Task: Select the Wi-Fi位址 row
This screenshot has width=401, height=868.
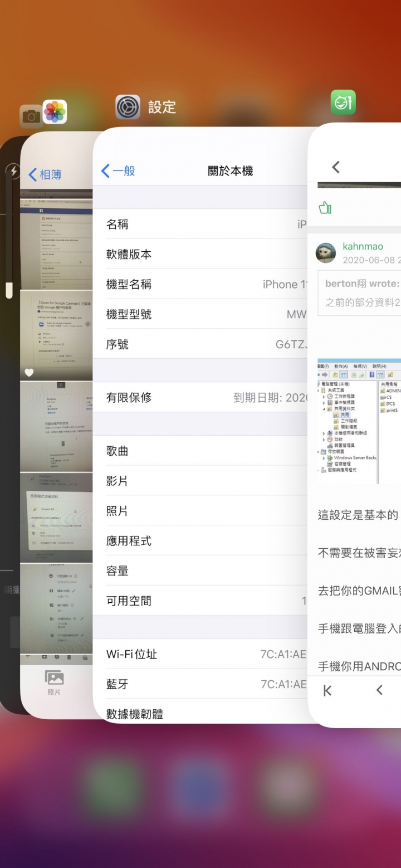Action: (x=200, y=654)
